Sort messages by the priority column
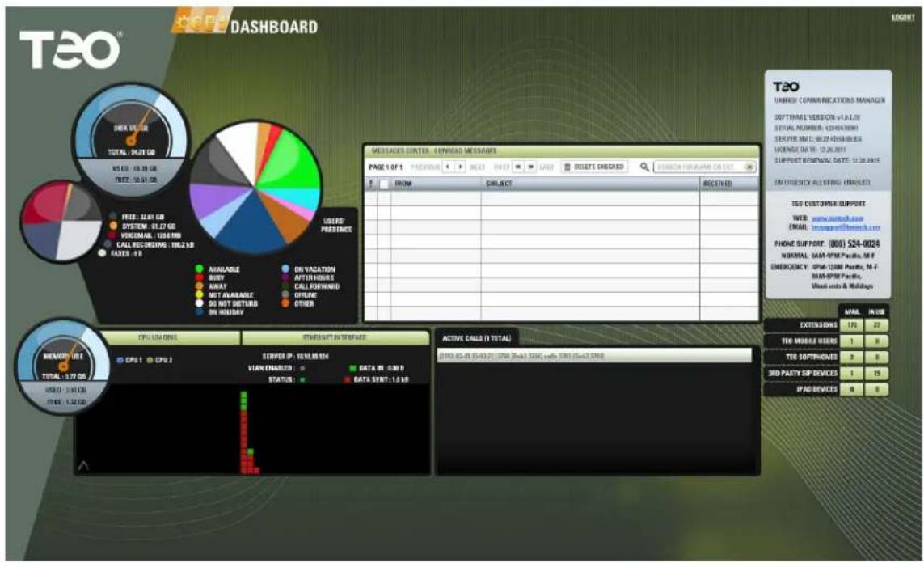 [371, 184]
